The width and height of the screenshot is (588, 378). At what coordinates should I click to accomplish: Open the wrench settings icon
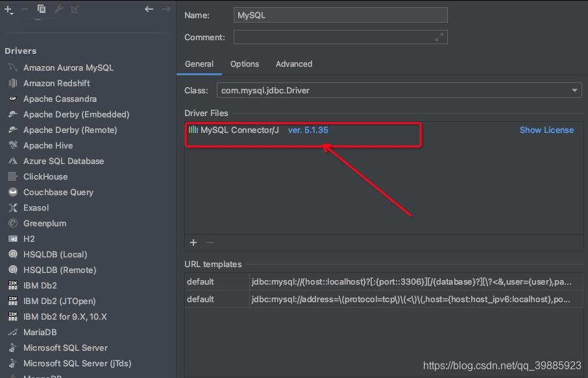(x=58, y=9)
